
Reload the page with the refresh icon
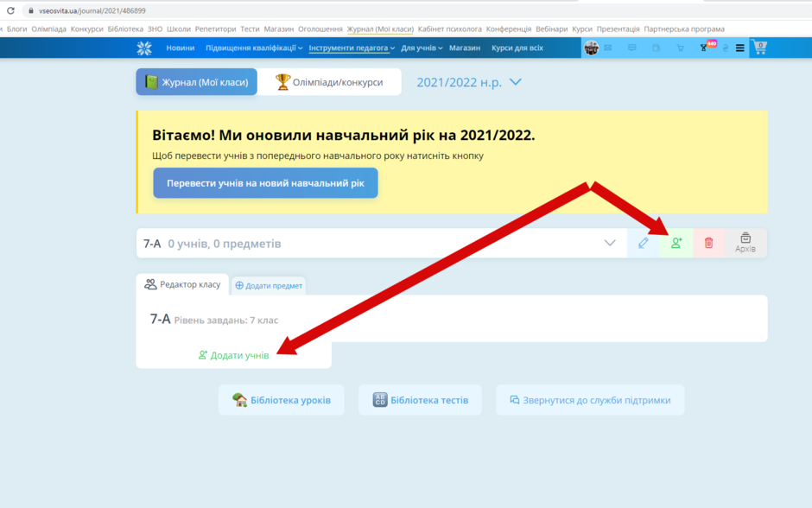pos(10,10)
